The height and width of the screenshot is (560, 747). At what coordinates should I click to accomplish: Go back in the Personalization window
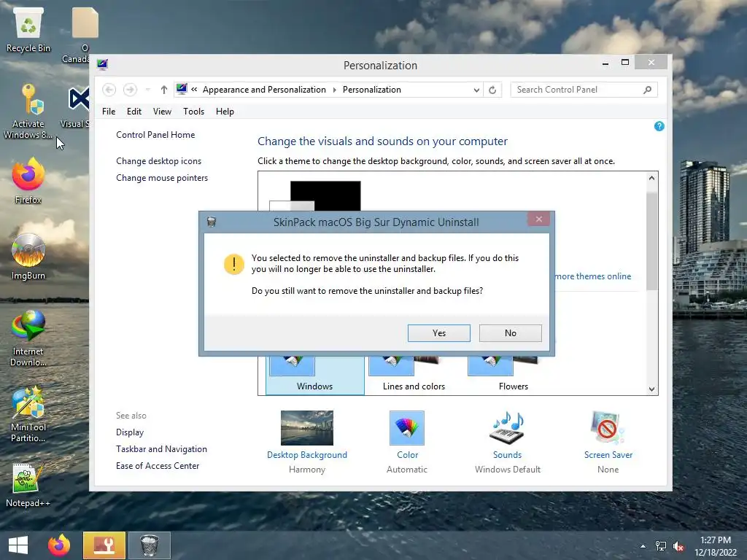point(109,90)
